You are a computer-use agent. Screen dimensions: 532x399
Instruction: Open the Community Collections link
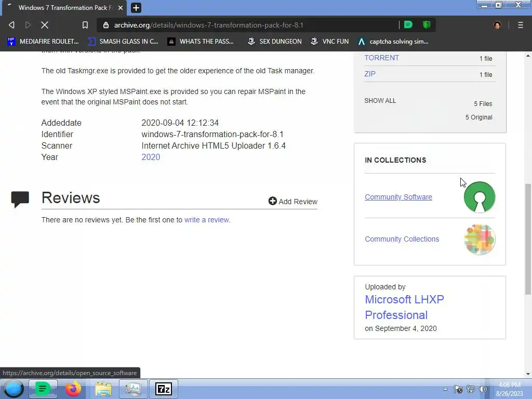coord(402,239)
